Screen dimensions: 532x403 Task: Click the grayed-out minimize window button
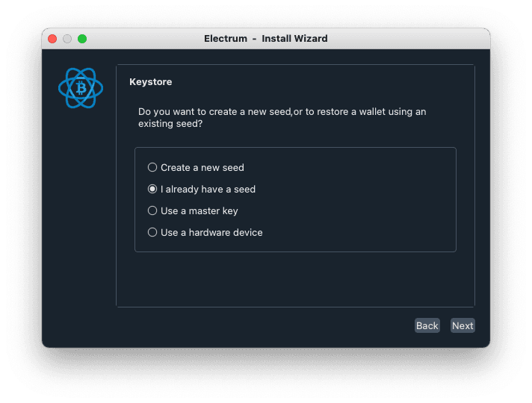[67, 39]
